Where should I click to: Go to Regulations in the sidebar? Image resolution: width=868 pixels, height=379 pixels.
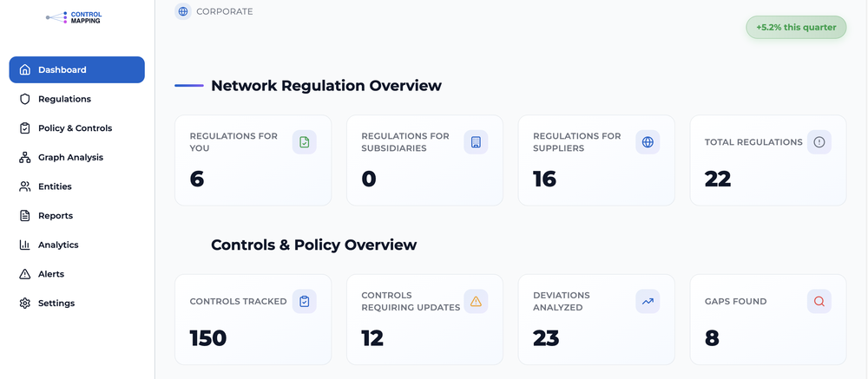point(64,99)
